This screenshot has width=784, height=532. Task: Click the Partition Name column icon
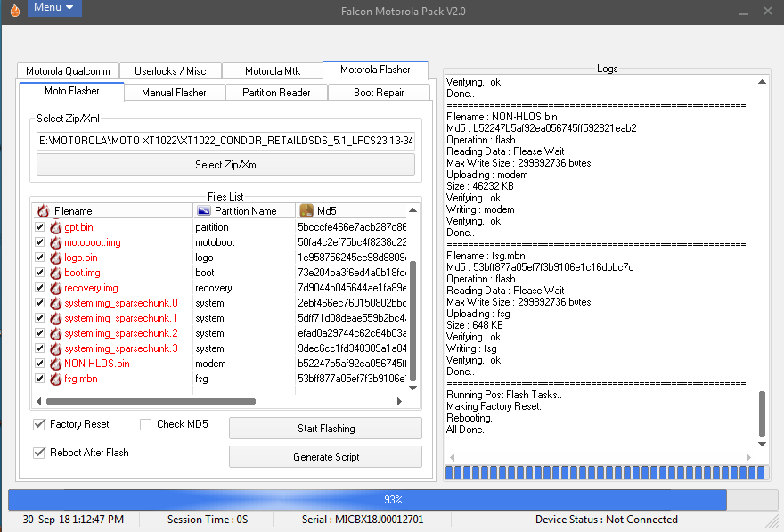pos(204,210)
